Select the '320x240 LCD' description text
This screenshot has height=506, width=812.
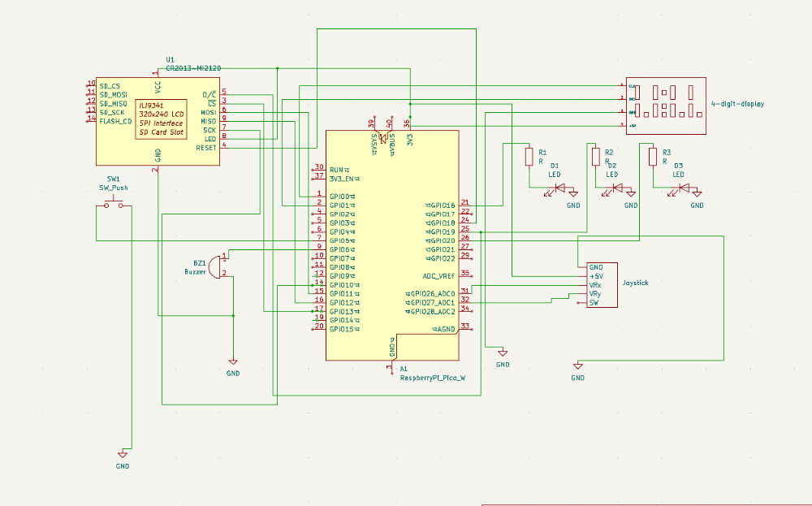click(x=161, y=114)
